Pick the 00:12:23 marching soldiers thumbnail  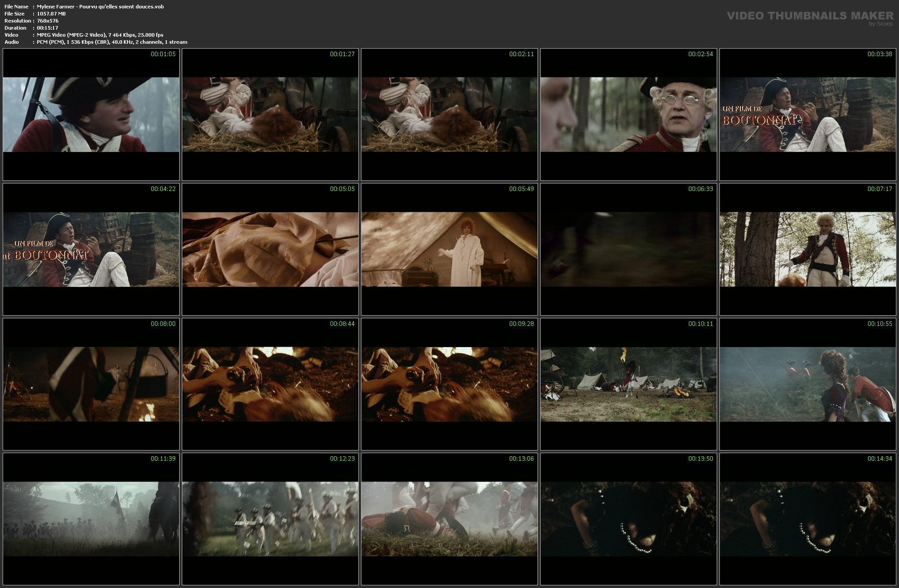[270, 519]
